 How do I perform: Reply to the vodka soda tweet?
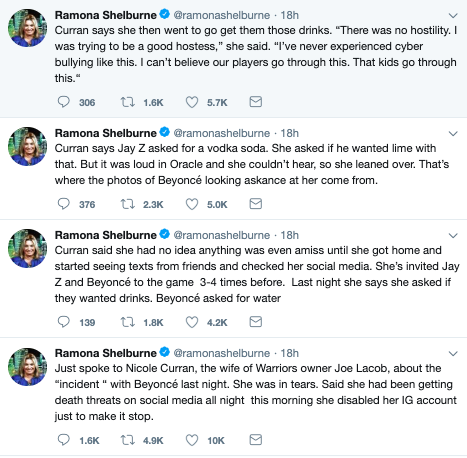click(64, 204)
